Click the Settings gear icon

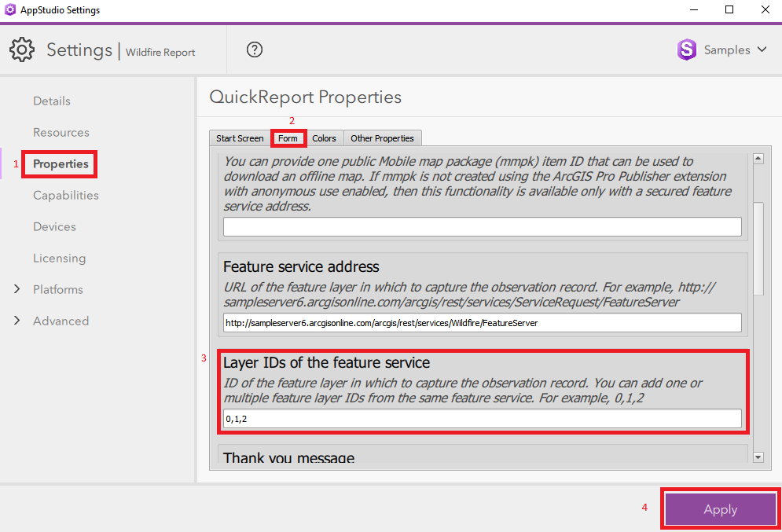tap(22, 50)
